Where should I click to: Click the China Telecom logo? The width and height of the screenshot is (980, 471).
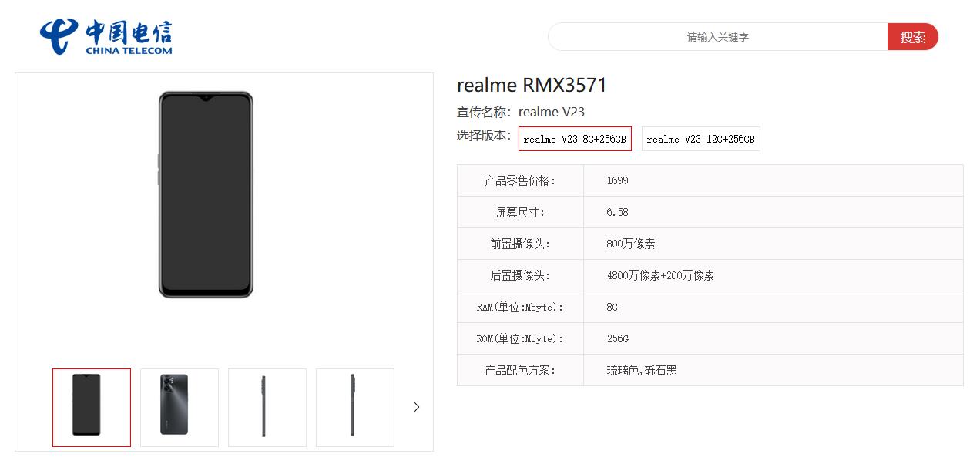tap(106, 37)
